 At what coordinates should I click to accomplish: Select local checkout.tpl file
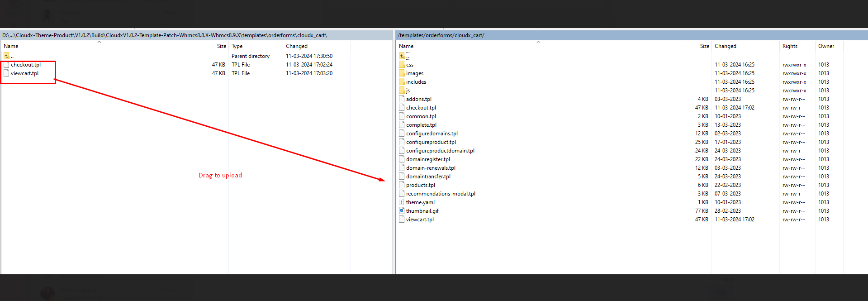26,65
